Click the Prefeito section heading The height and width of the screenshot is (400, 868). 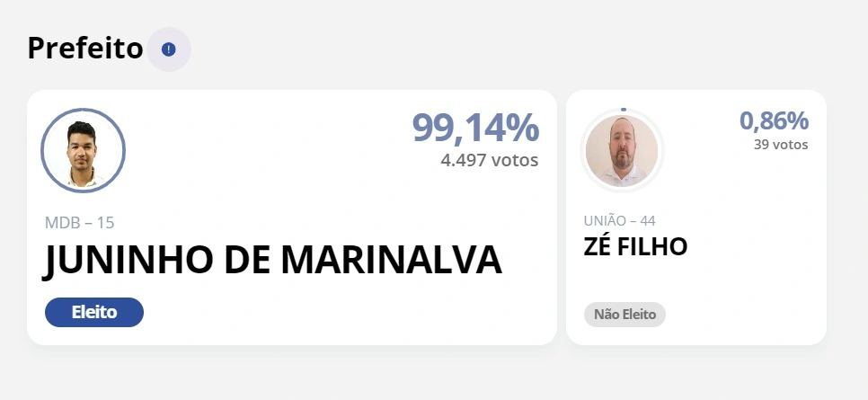85,49
